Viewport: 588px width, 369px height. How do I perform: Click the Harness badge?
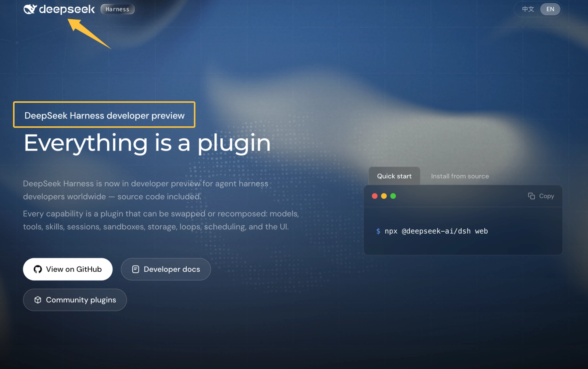(118, 9)
